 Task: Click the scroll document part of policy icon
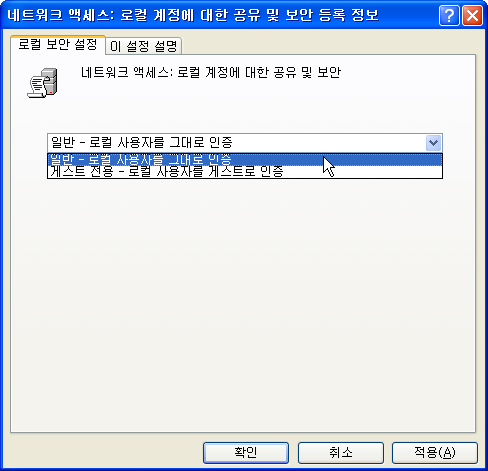coord(37,87)
